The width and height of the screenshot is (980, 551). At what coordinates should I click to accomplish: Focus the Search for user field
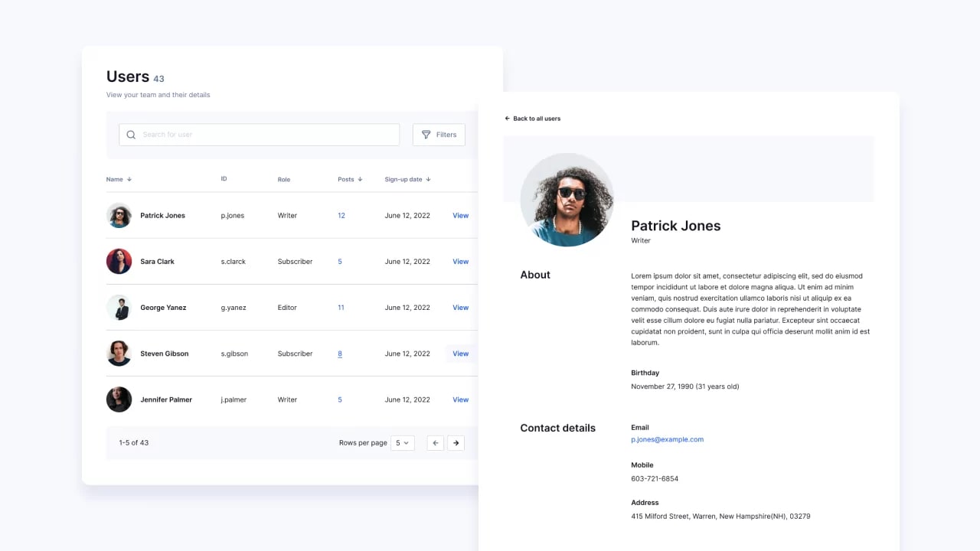[264, 135]
